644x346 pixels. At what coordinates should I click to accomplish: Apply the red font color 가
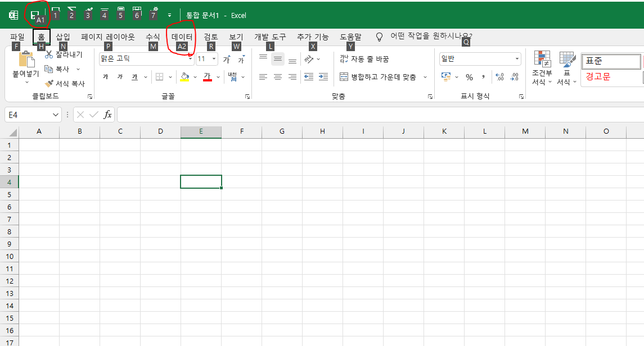(208, 76)
